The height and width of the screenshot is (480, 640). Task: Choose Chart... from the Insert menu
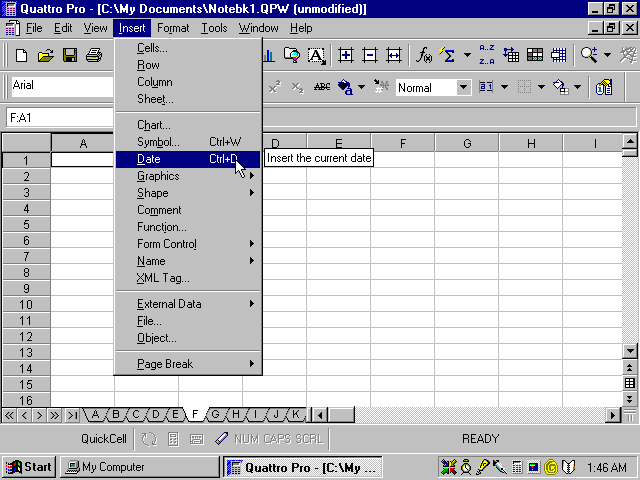[188, 125]
